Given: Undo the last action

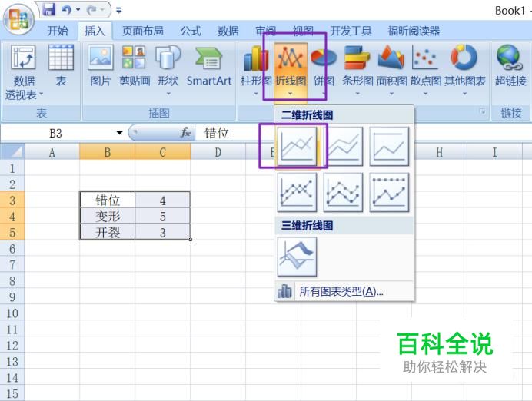Looking at the screenshot, I should (x=66, y=10).
